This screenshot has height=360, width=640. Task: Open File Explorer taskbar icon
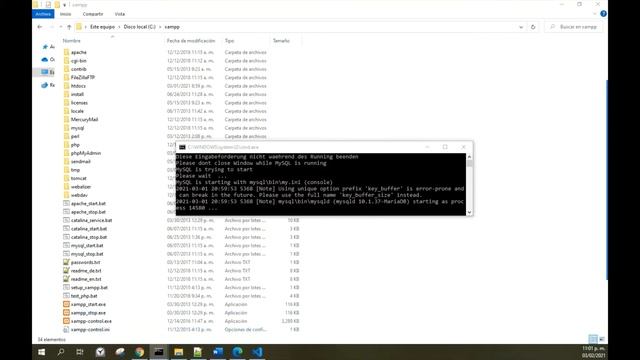[178, 352]
